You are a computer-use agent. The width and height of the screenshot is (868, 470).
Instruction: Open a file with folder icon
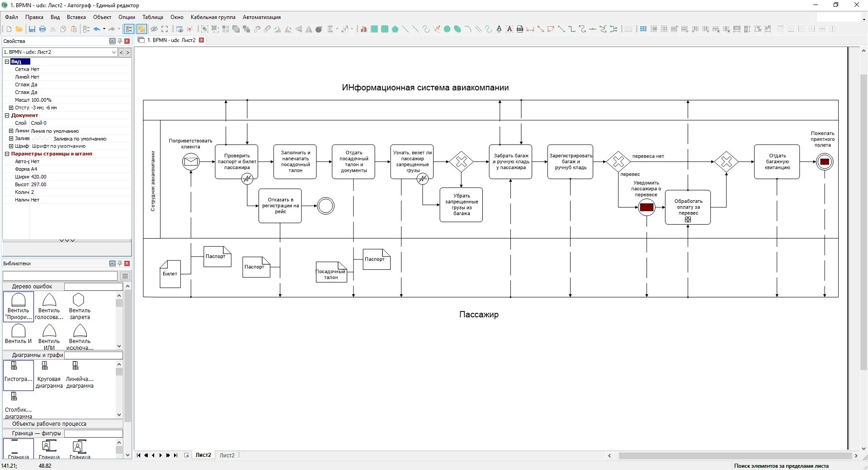[19, 29]
